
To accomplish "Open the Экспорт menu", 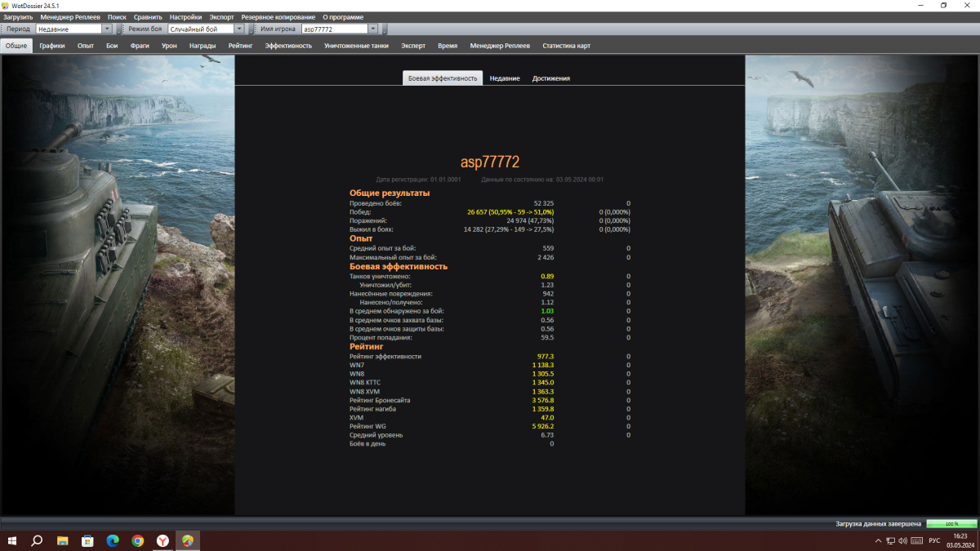I will [221, 17].
